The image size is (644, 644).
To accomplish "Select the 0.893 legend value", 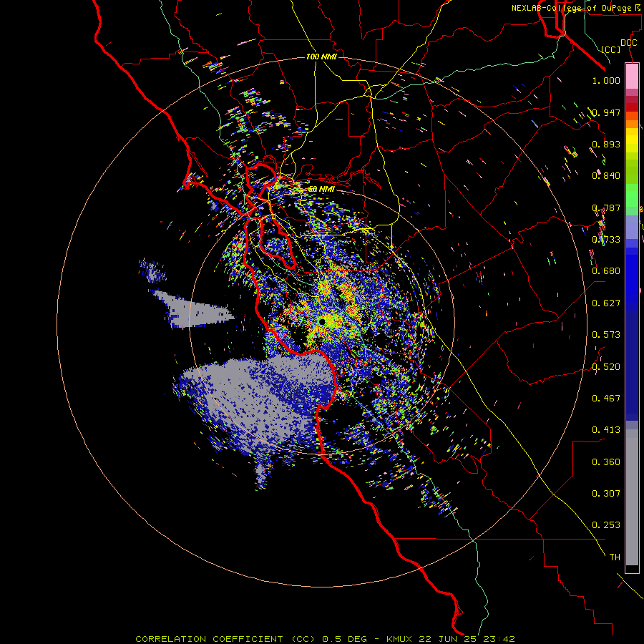I will [606, 144].
